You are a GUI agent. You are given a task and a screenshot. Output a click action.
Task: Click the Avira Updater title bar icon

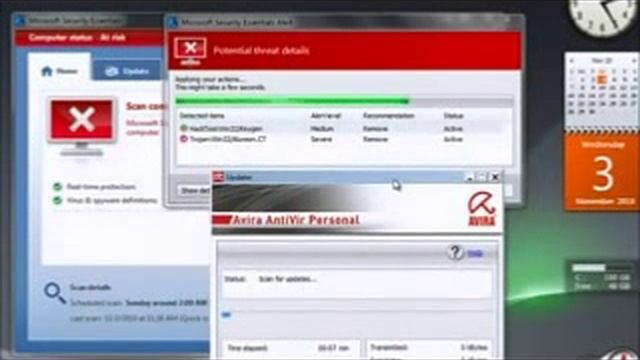218,177
